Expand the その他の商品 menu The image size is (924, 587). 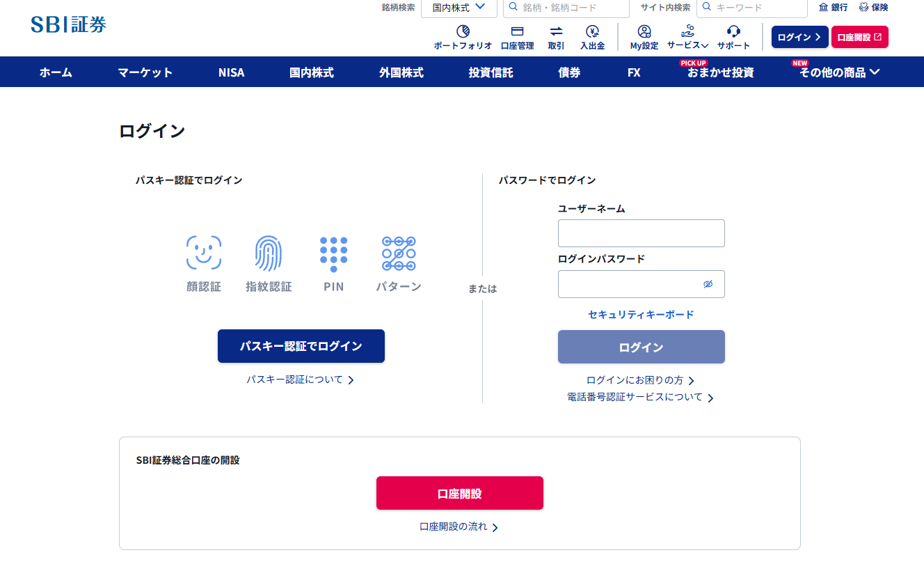click(840, 72)
